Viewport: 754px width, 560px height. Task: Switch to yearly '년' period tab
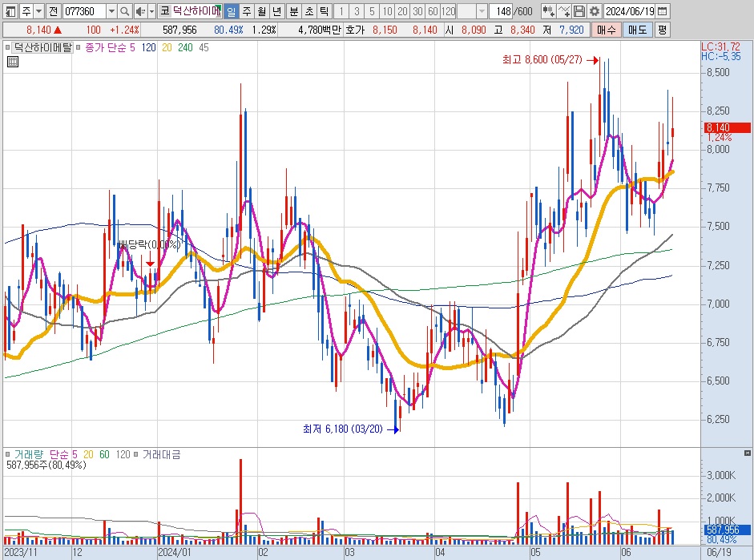277,11
